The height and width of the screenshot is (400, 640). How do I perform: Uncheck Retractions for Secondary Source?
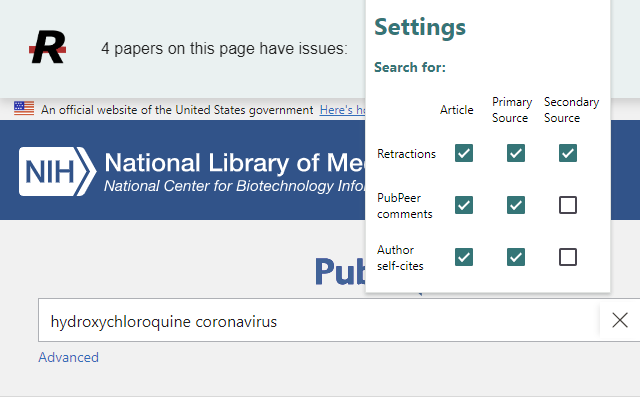coord(568,153)
